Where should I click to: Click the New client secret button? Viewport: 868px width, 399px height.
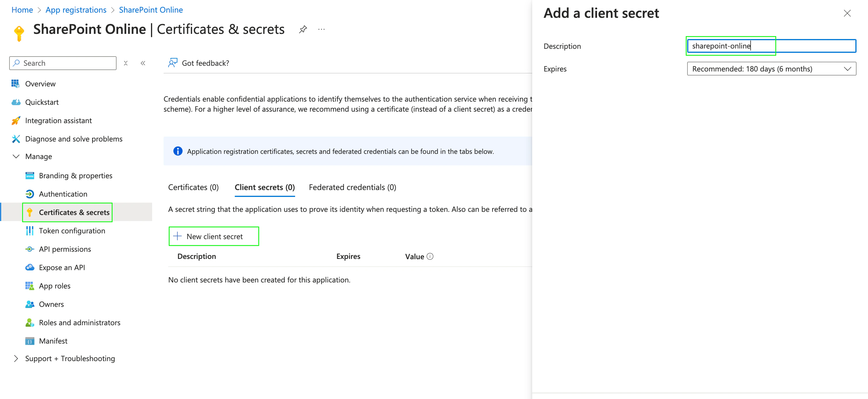[x=214, y=237]
